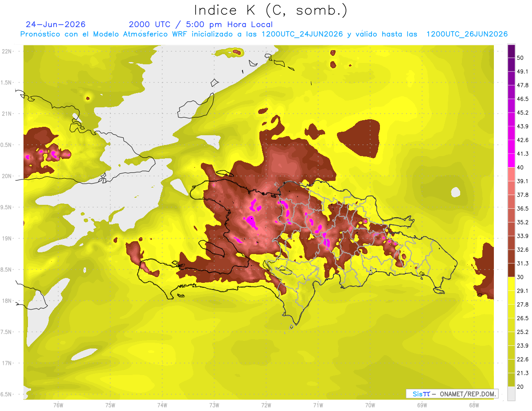Click the 74W longitude label
532x411 pixels.
point(162,405)
